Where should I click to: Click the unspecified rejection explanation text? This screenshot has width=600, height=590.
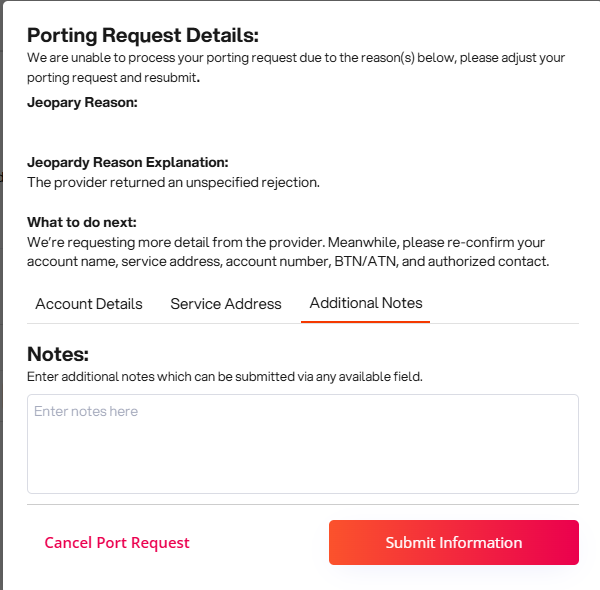pos(173,182)
